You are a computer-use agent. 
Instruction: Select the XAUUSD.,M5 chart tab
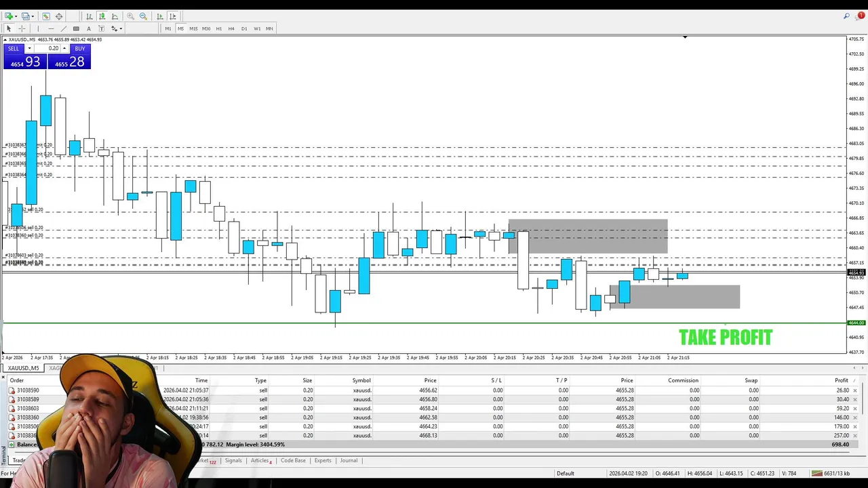(x=23, y=368)
